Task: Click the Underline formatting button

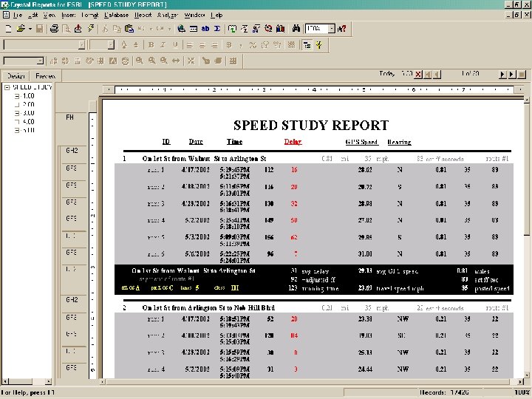Action: pos(175,45)
